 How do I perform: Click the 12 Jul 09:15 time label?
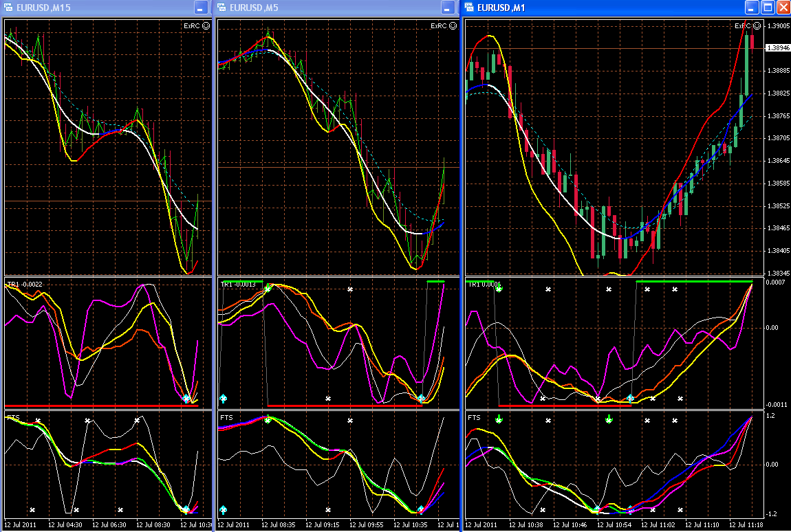tap(323, 525)
